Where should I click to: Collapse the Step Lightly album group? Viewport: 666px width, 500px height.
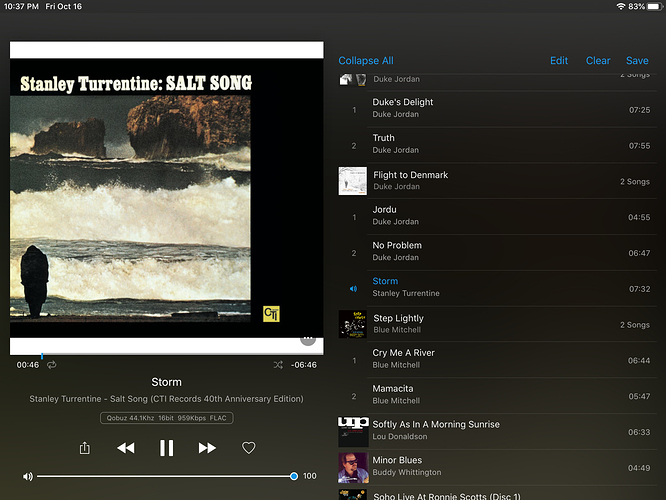pyautogui.click(x=497, y=324)
